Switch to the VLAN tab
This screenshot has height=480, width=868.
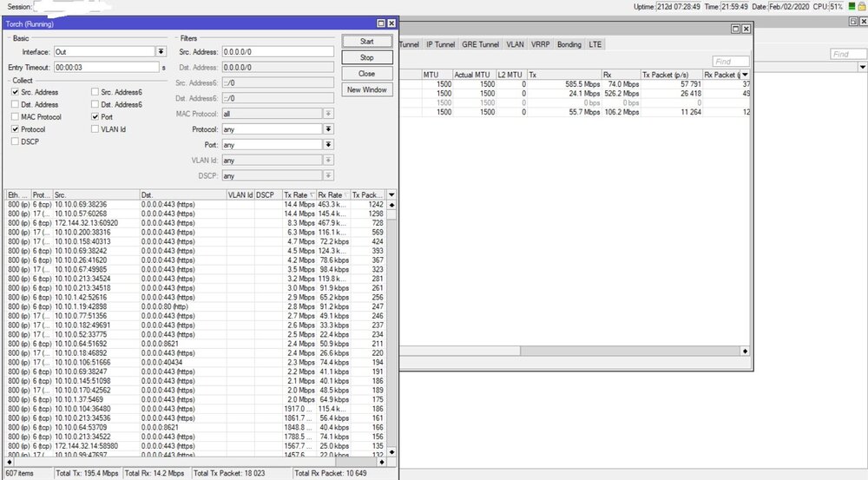tap(515, 44)
